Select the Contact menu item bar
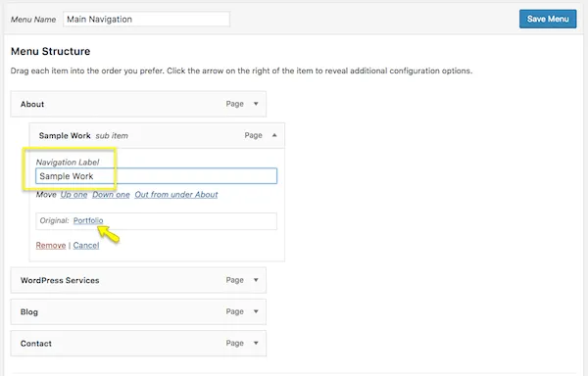The width and height of the screenshot is (588, 376). (138, 343)
